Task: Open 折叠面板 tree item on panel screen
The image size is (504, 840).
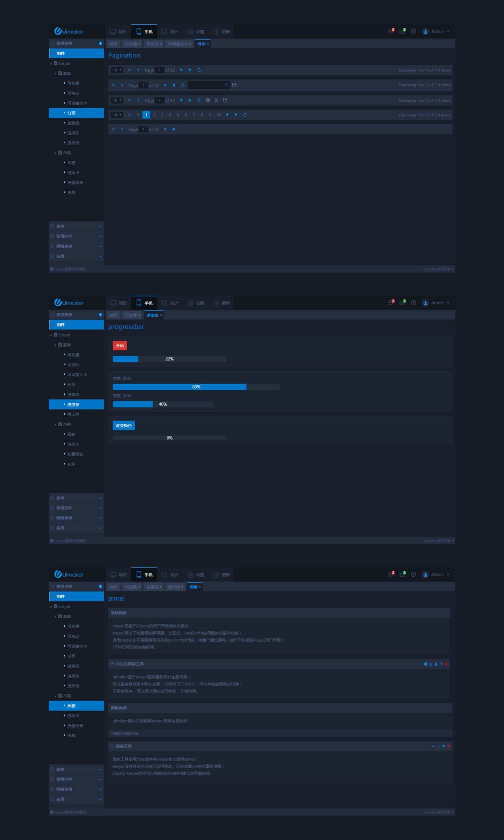Action: 75,726
